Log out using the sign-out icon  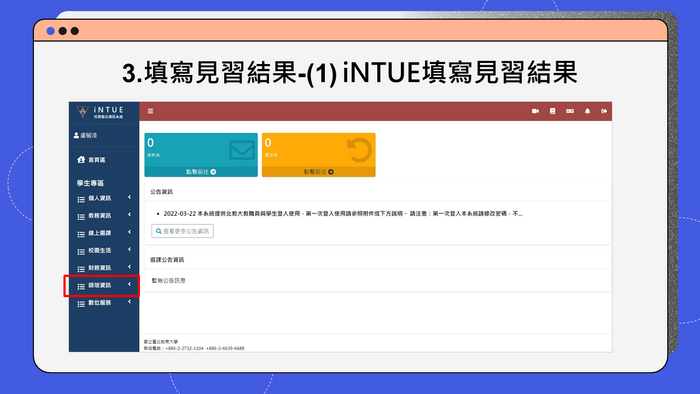[x=604, y=111]
